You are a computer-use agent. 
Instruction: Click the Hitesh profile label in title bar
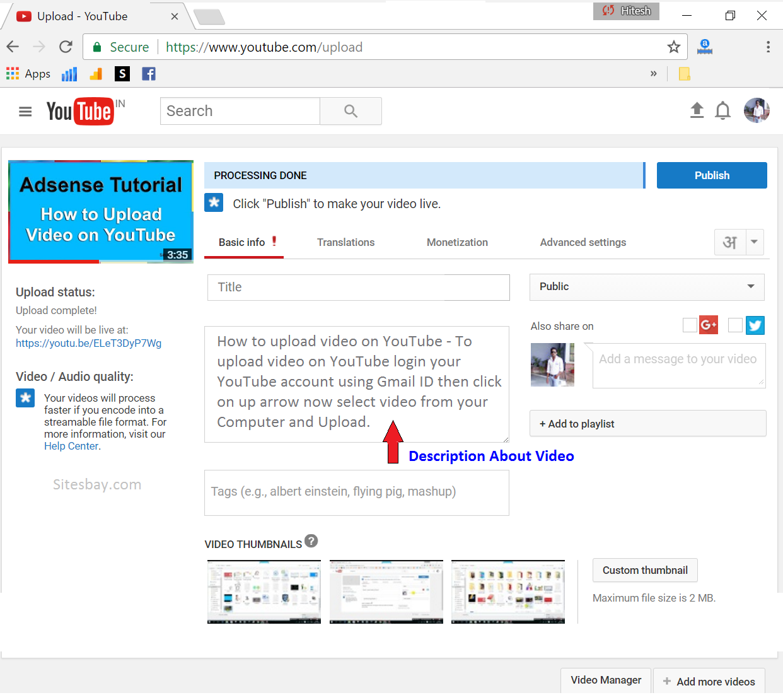click(626, 11)
